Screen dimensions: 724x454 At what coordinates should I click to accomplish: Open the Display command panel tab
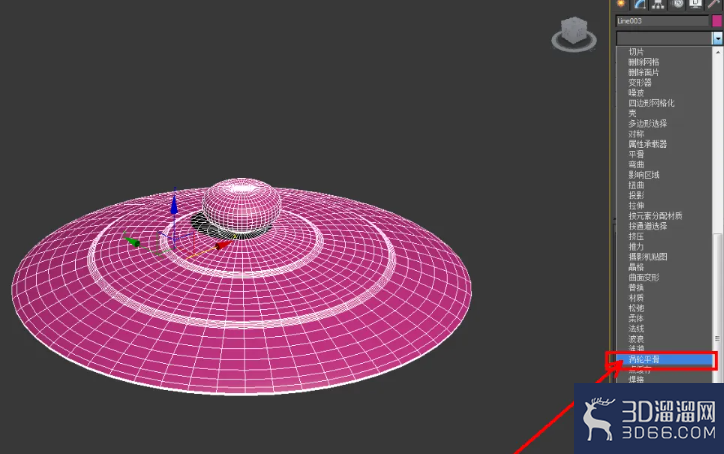695,4
